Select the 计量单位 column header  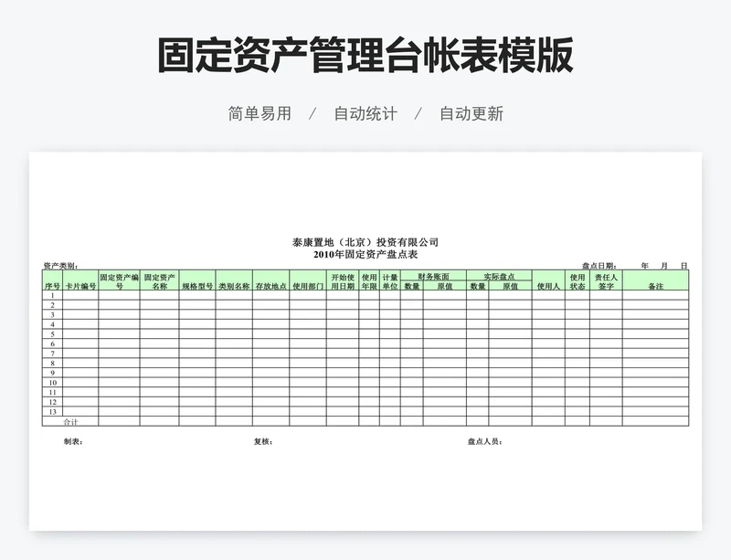pos(390,281)
